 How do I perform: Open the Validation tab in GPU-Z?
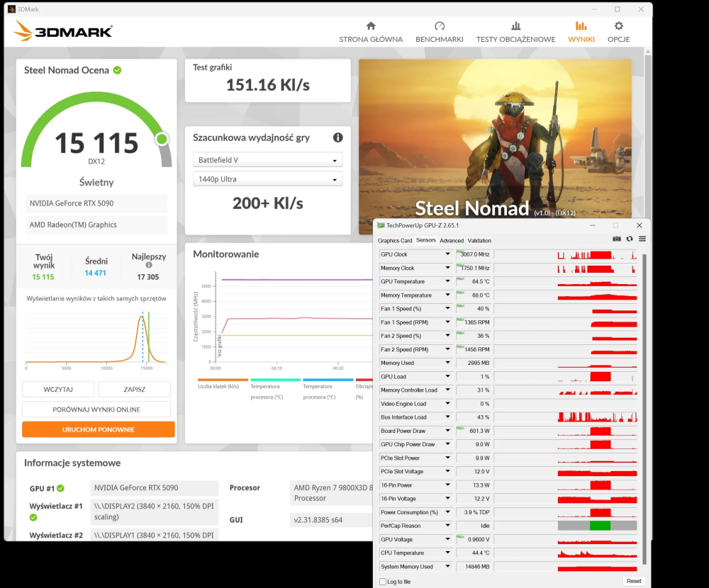tap(479, 241)
